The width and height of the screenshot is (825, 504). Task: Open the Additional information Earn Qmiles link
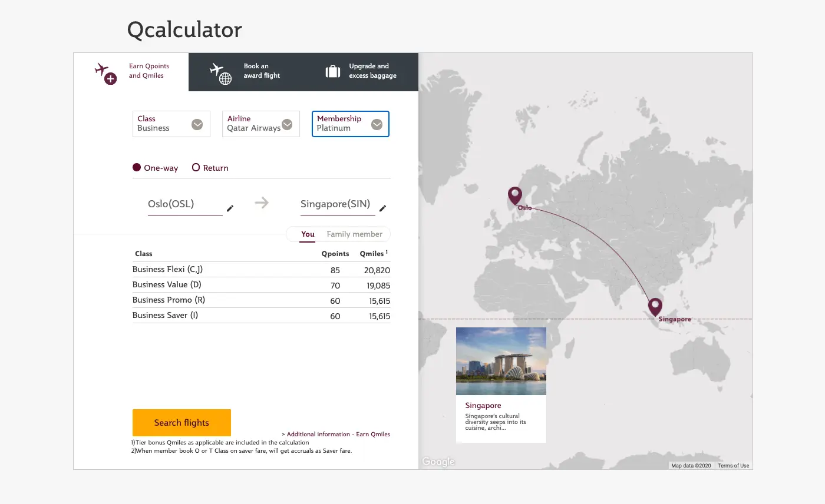(x=337, y=434)
